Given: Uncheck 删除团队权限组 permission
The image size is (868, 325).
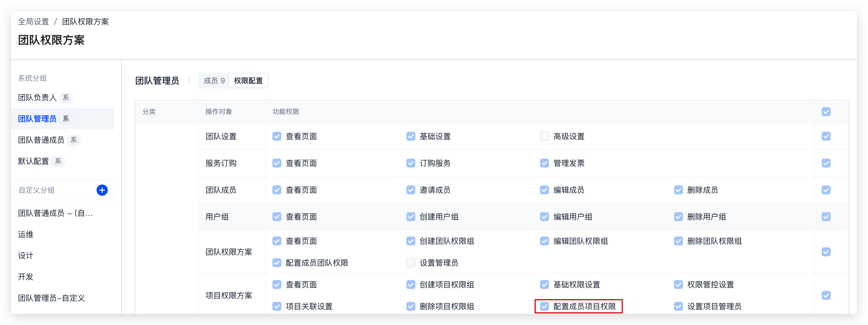Looking at the screenshot, I should [x=678, y=241].
